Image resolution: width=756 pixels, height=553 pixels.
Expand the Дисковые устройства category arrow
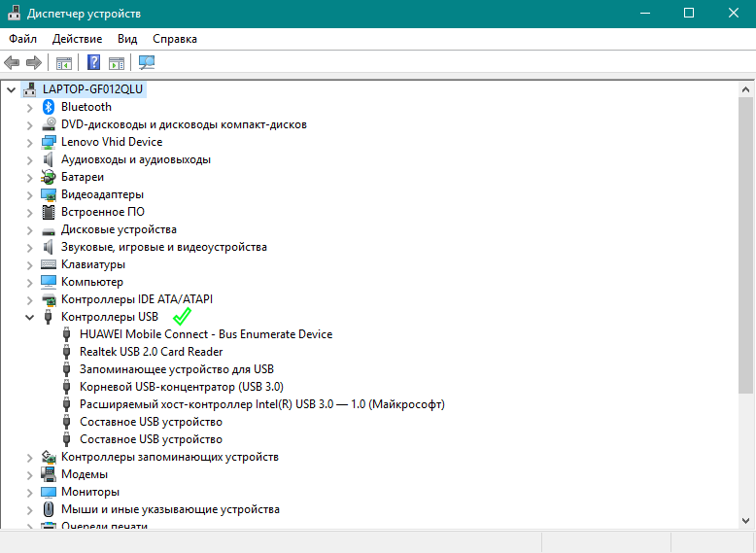point(29,230)
